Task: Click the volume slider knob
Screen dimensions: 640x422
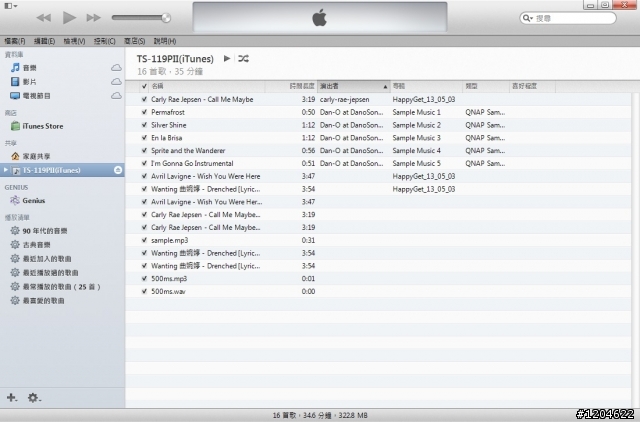Action: tap(166, 18)
